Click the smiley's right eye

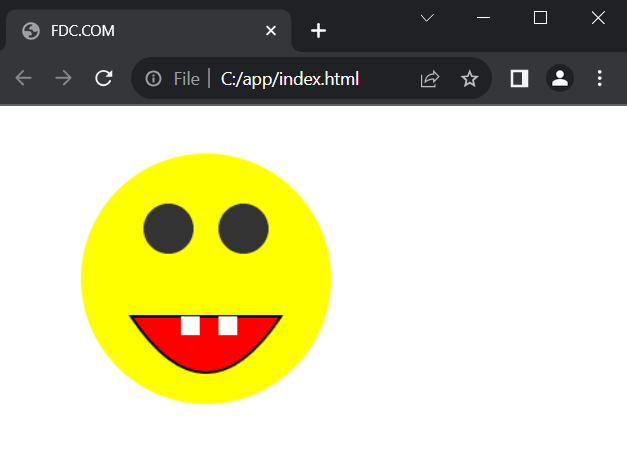pos(243,228)
